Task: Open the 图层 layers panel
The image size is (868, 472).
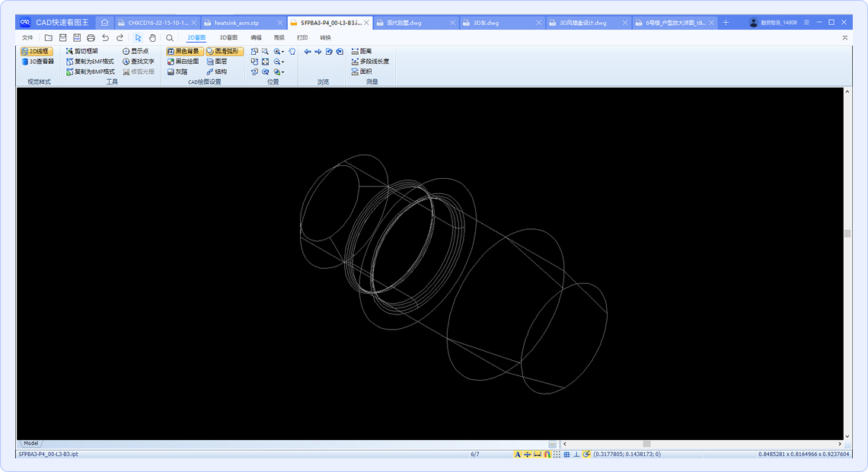Action: click(216, 62)
